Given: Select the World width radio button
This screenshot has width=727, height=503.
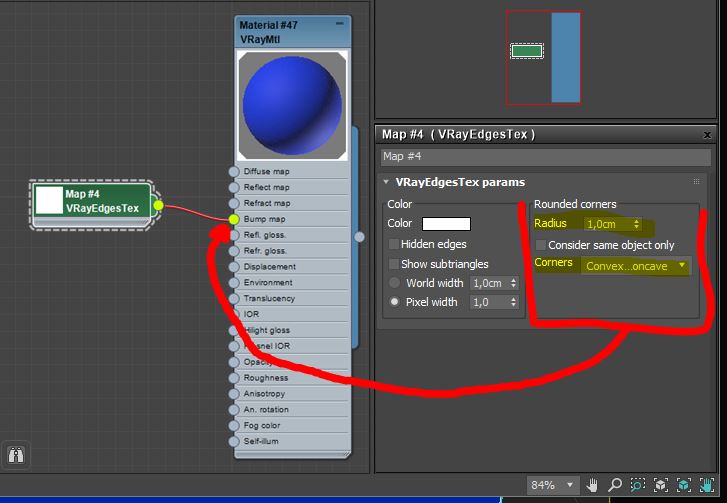Looking at the screenshot, I should pos(395,283).
